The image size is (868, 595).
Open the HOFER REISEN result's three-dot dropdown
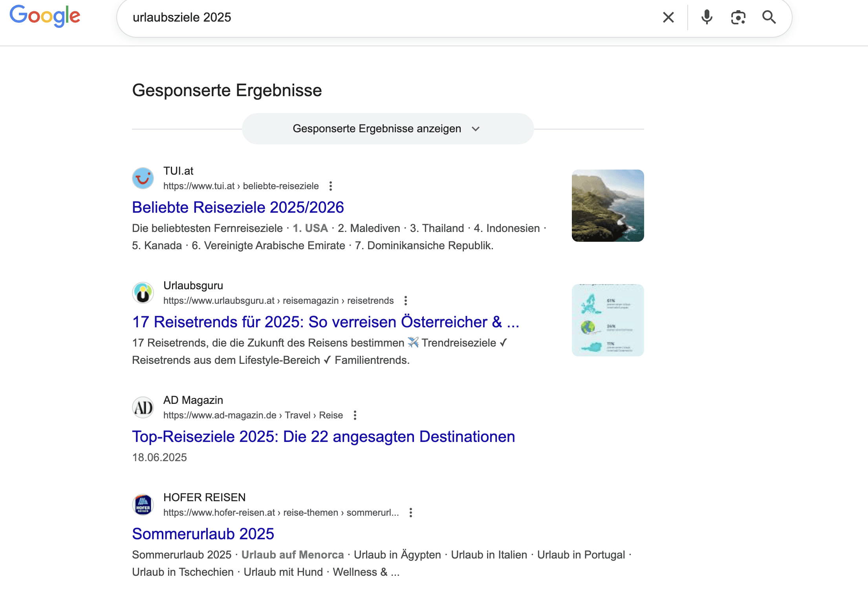click(411, 513)
